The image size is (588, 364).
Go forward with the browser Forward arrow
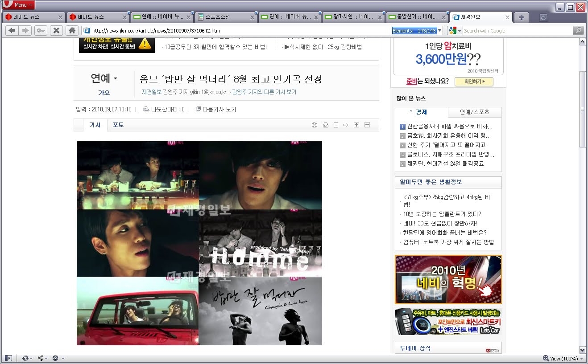(x=25, y=31)
